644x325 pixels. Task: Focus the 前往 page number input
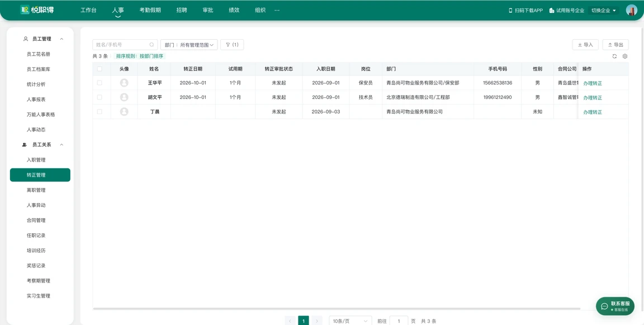click(x=399, y=321)
